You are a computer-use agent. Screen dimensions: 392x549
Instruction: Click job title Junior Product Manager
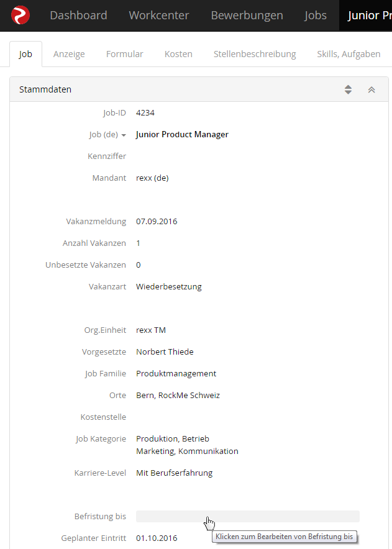coord(182,134)
